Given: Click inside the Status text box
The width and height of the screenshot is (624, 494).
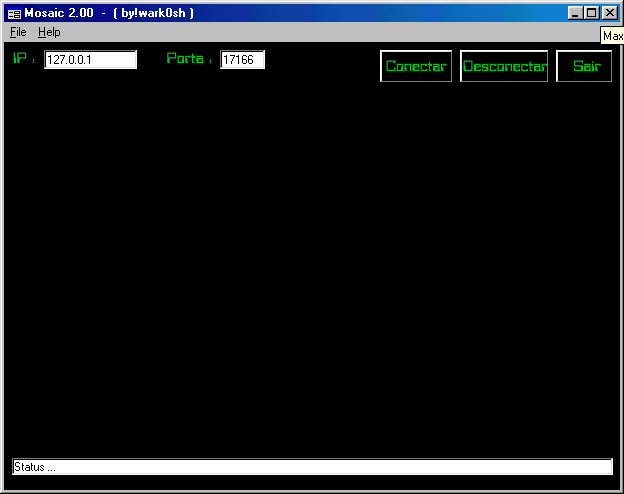Looking at the screenshot, I should pyautogui.click(x=311, y=467).
